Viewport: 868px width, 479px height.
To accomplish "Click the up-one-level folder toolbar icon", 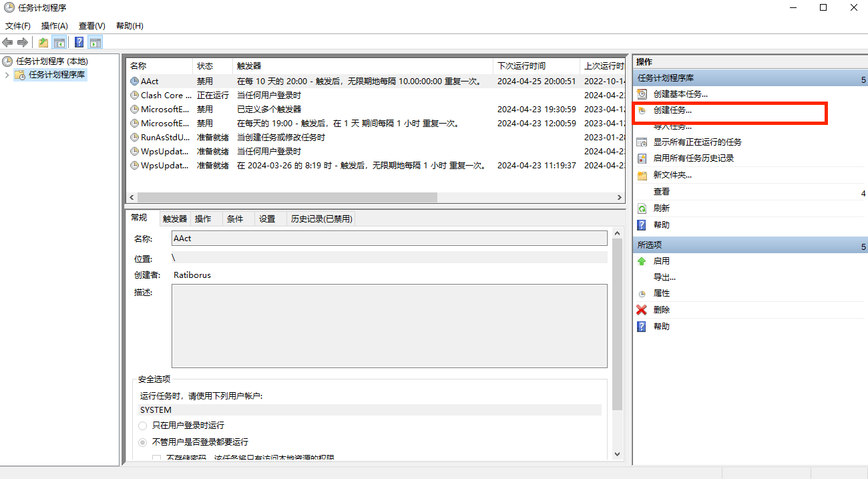I will [x=43, y=42].
